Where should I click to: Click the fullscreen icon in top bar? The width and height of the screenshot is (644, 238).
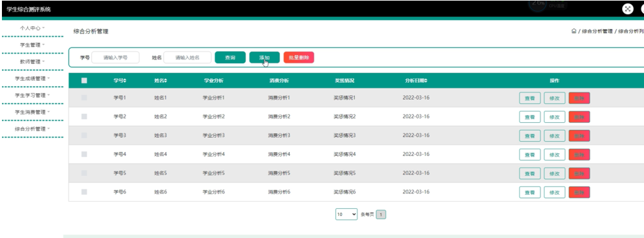628,8
